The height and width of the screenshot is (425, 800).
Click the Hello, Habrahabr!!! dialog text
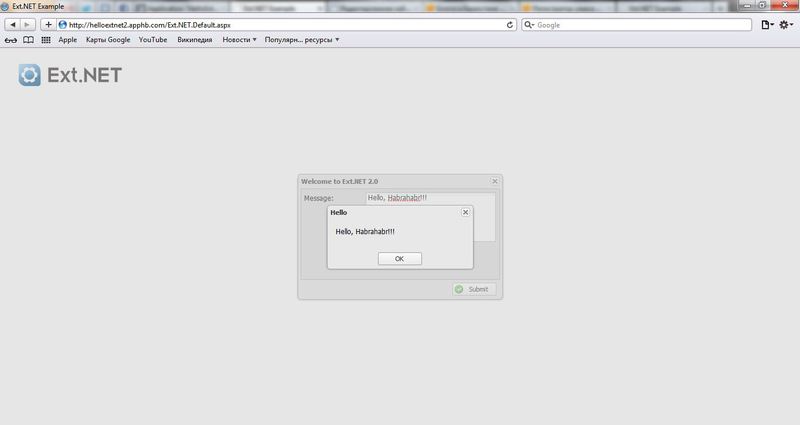tap(365, 232)
